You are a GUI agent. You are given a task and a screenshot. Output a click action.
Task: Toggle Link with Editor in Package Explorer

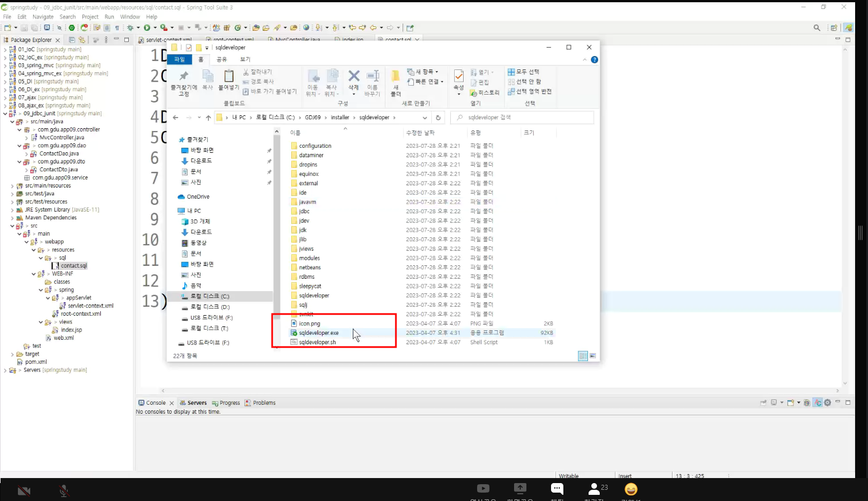tap(82, 40)
